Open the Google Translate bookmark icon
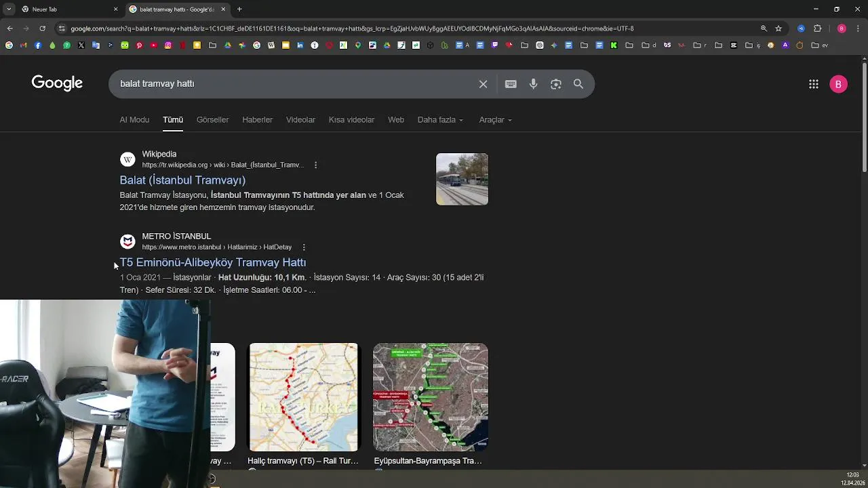 (x=96, y=45)
